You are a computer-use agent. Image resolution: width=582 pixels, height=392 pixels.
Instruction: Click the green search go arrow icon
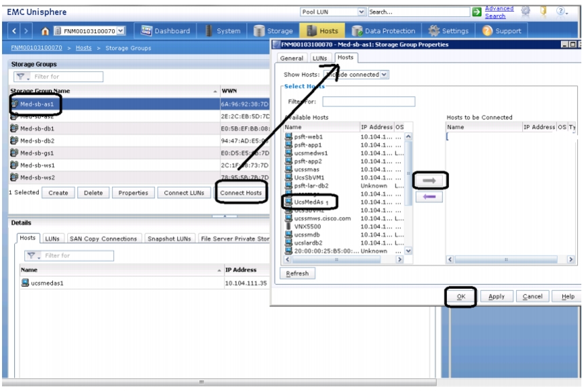click(477, 12)
